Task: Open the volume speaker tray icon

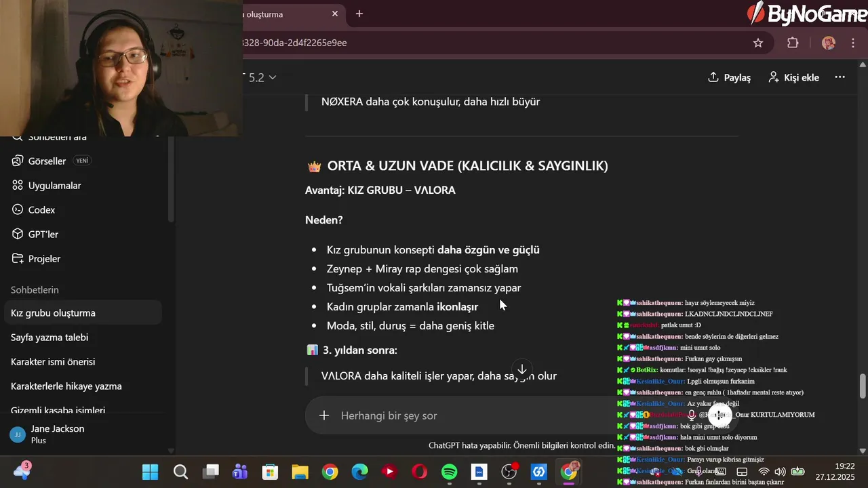Action: point(780,472)
